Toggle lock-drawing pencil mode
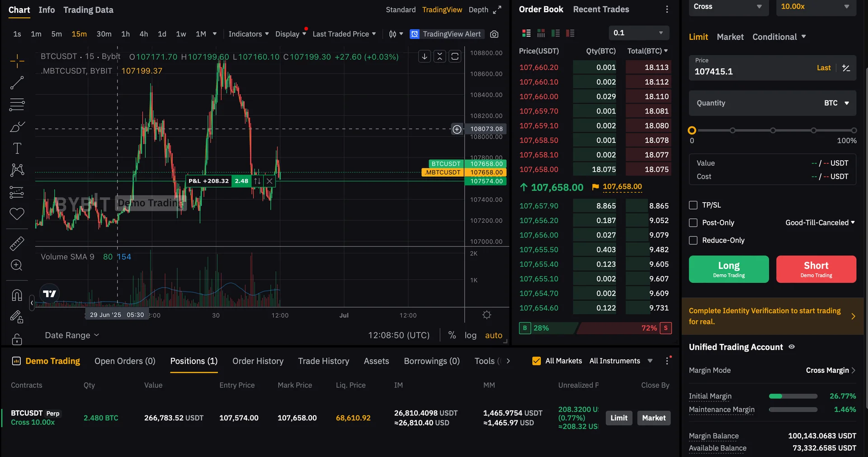Viewport: 868px width, 457px height. pos(17,317)
